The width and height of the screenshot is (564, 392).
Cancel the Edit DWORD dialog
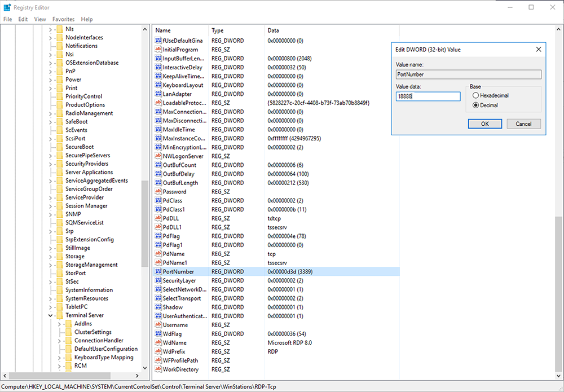point(523,124)
